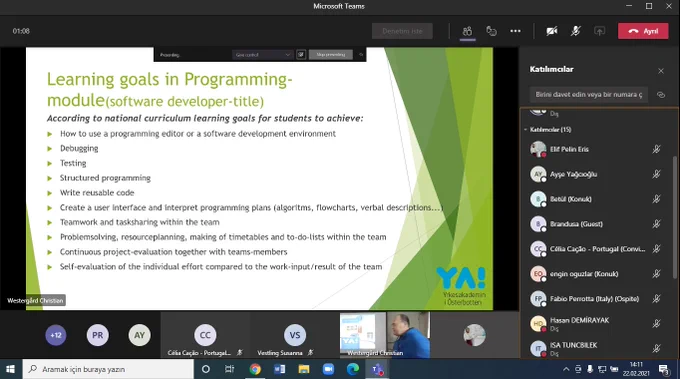Open the chat conversation icon
The height and width of the screenshot is (379, 680).
pos(491,31)
